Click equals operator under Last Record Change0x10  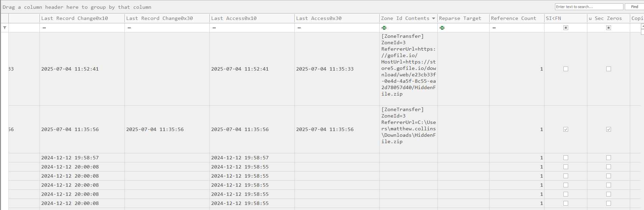pyautogui.click(x=44, y=28)
